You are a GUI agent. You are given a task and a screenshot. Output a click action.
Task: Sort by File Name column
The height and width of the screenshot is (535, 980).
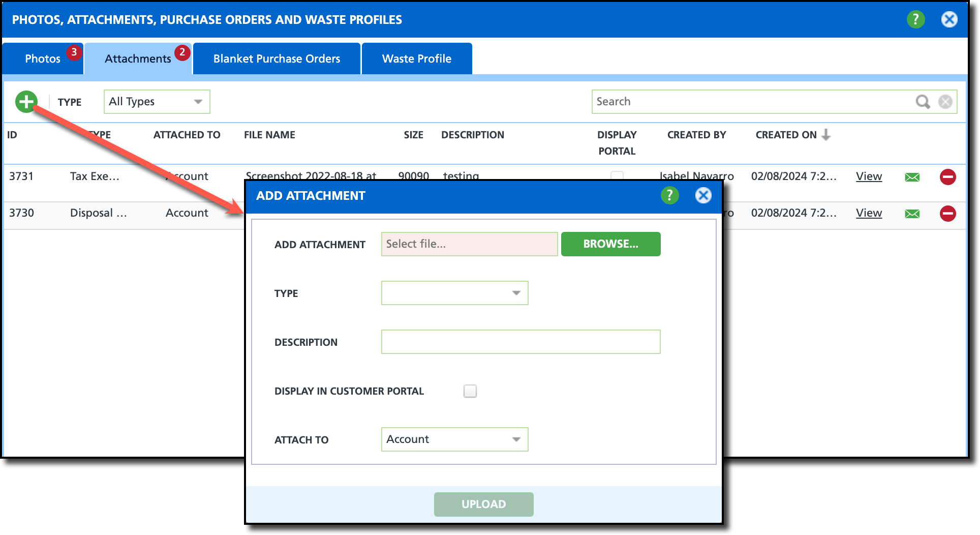tap(269, 135)
